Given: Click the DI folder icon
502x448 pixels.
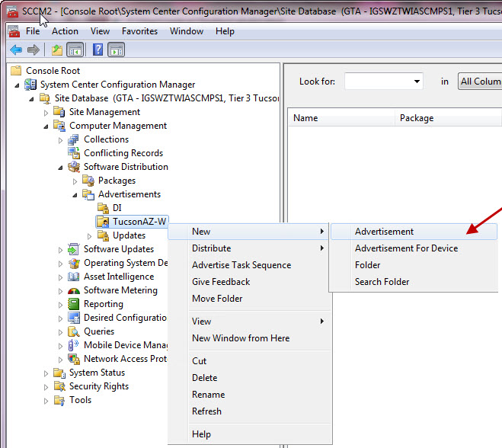Looking at the screenshot, I should pos(103,208).
